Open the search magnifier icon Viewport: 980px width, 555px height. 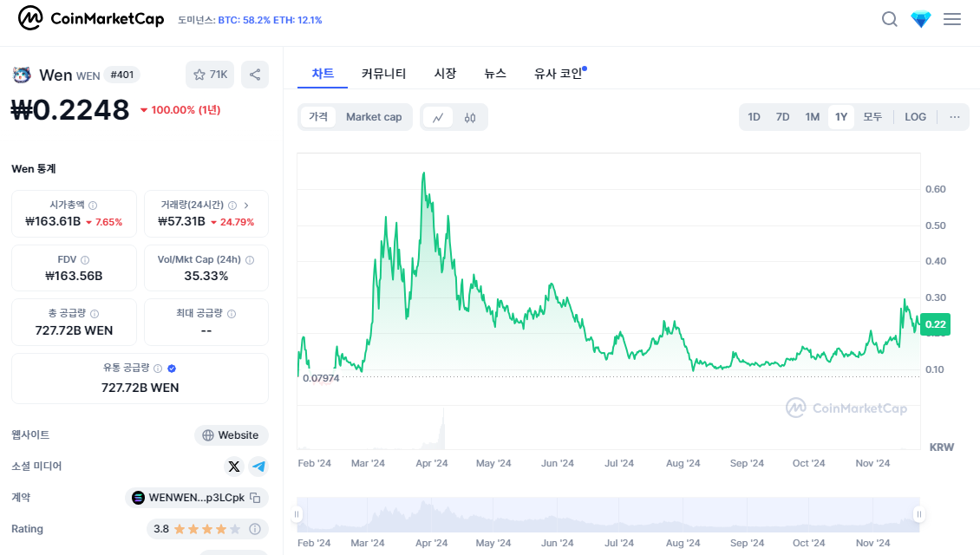coord(890,19)
